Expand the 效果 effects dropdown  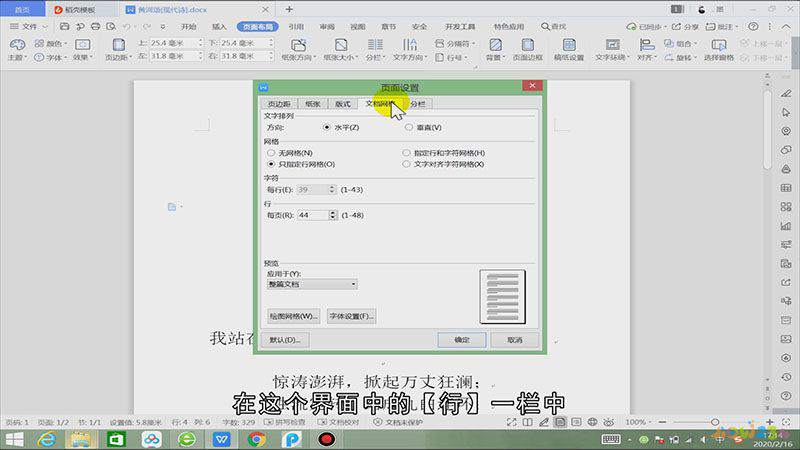point(91,58)
